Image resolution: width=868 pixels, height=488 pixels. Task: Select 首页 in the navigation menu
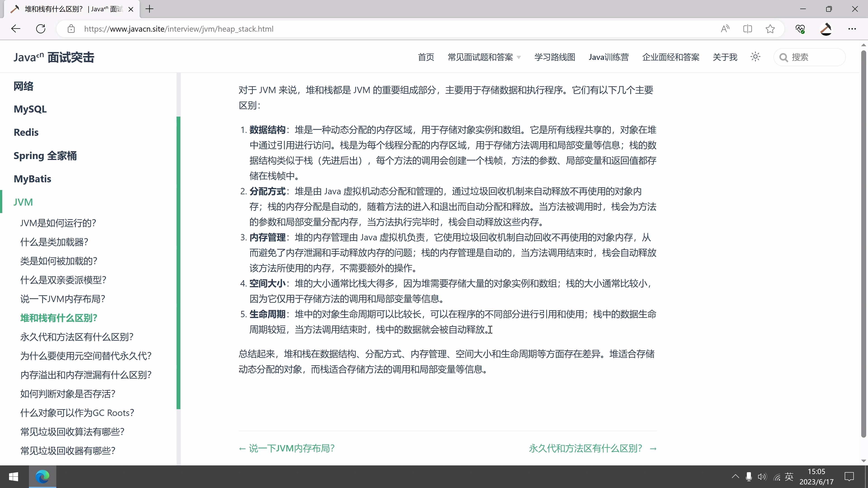[426, 57]
